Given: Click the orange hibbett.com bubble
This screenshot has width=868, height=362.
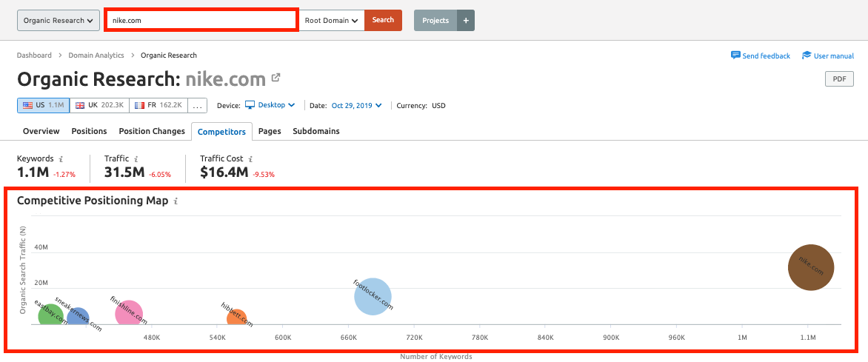Looking at the screenshot, I should click(x=236, y=318).
